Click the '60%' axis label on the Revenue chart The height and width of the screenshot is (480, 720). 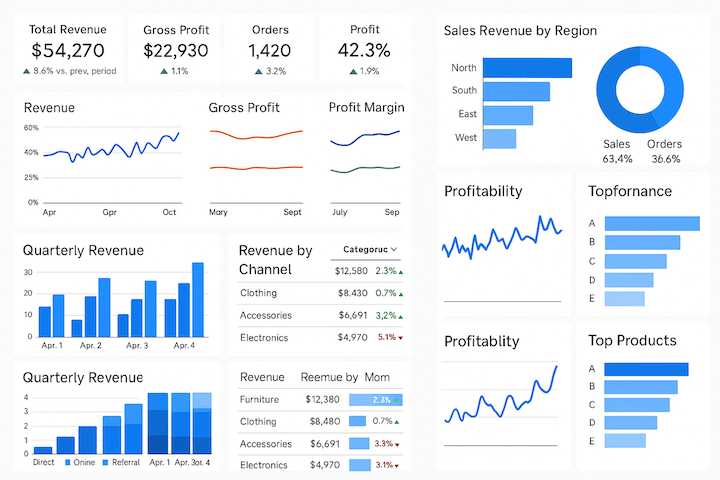coord(31,128)
